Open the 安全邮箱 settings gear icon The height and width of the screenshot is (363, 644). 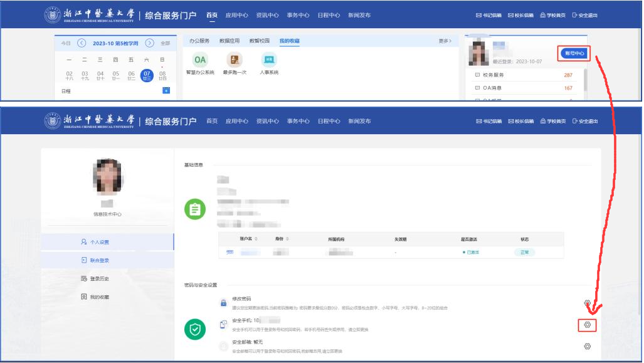click(x=587, y=346)
